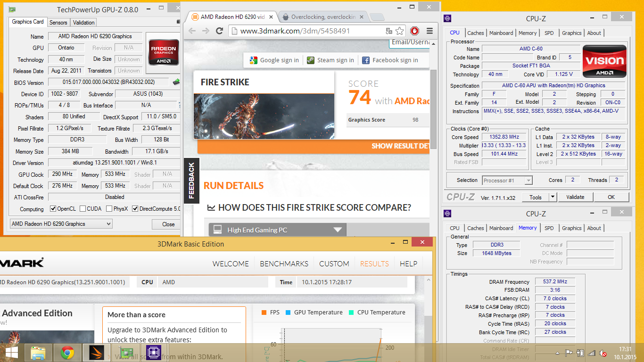Click Facebook sign in link
This screenshot has height=362, width=644.
tap(390, 60)
